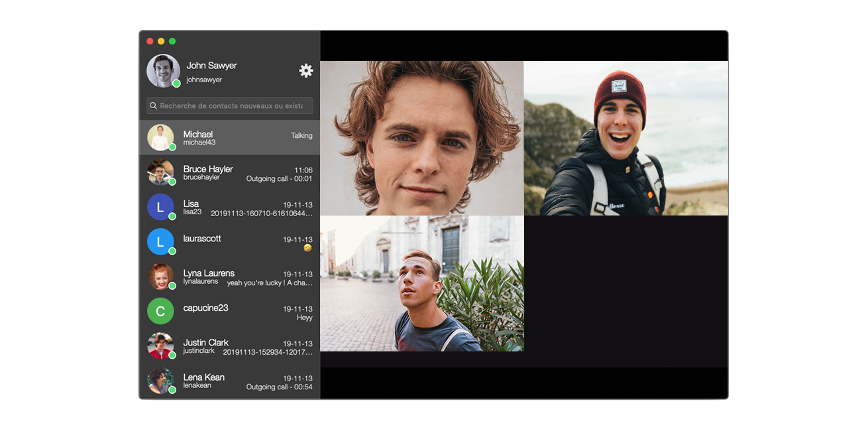Open Lyna Laurens' message preview

click(x=269, y=283)
